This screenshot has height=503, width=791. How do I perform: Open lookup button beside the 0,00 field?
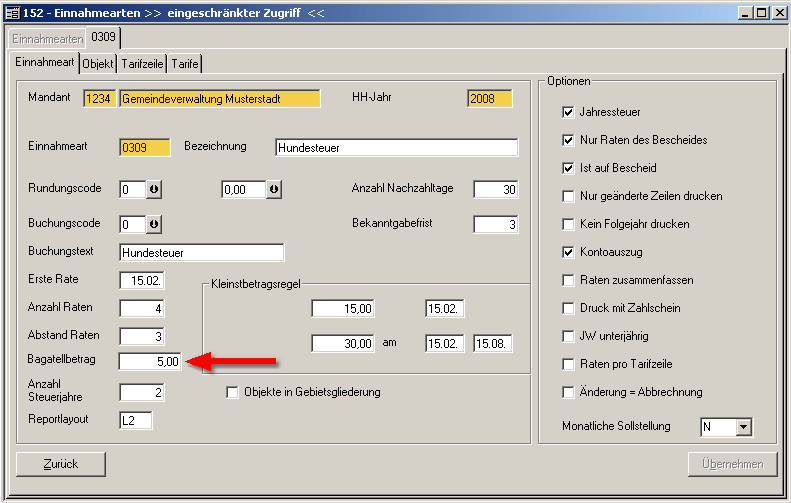point(274,190)
